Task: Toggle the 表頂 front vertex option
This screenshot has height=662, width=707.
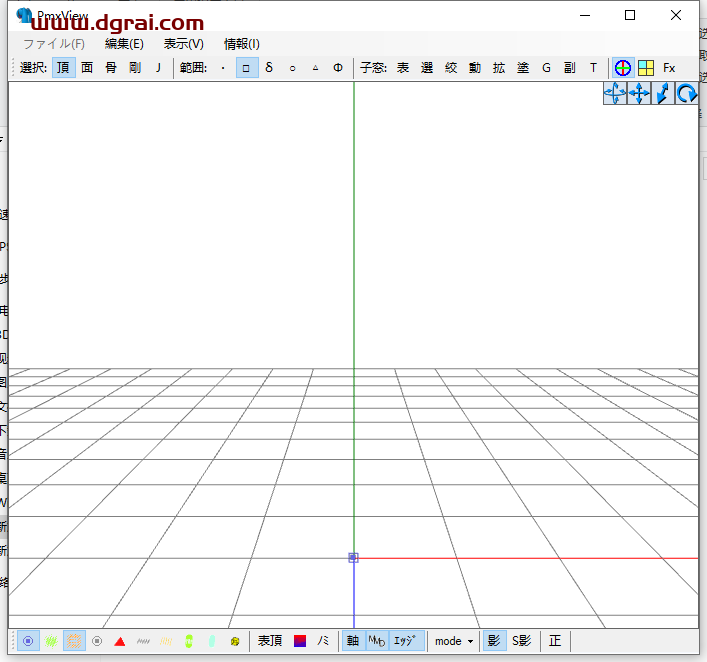Action: pyautogui.click(x=270, y=641)
